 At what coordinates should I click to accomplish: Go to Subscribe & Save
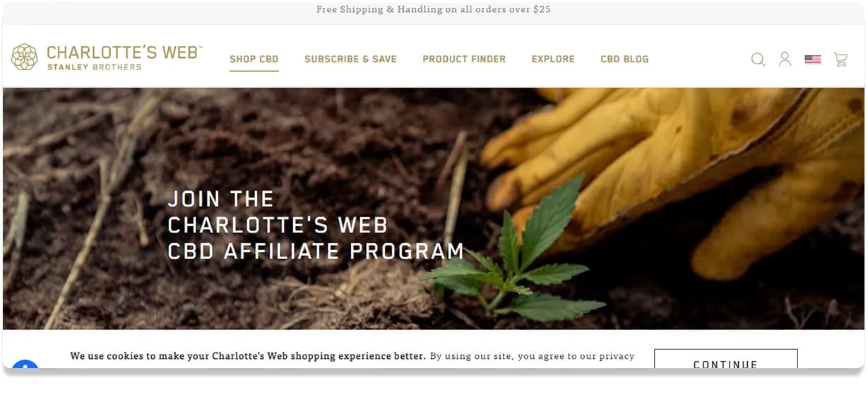coord(350,59)
